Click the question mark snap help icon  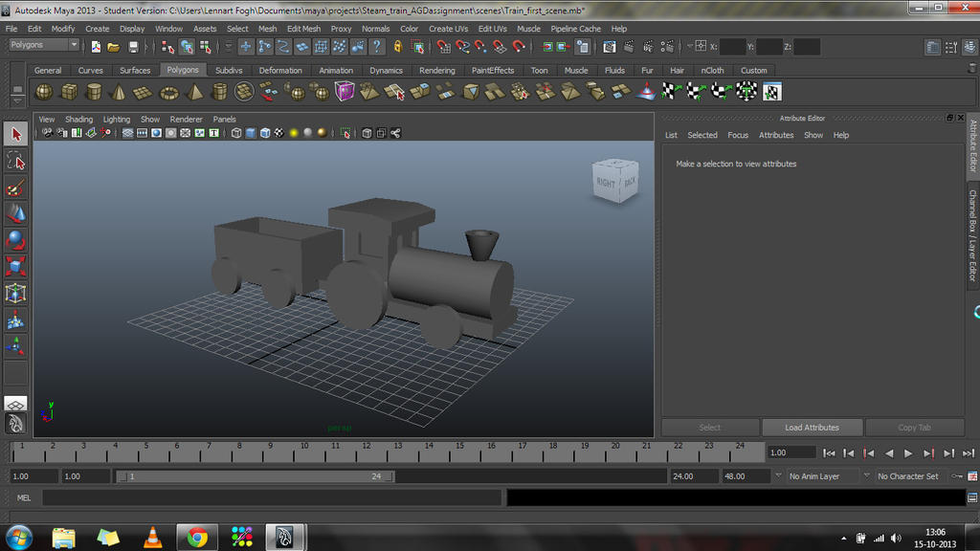(377, 47)
